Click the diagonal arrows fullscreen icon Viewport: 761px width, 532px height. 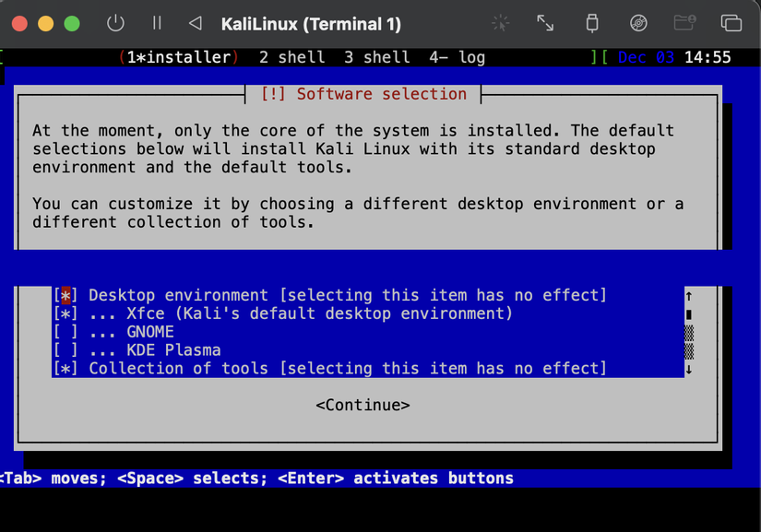(545, 23)
